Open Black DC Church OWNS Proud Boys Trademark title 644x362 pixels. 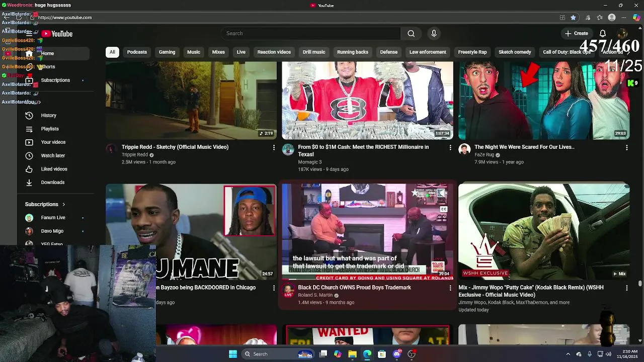tap(354, 288)
